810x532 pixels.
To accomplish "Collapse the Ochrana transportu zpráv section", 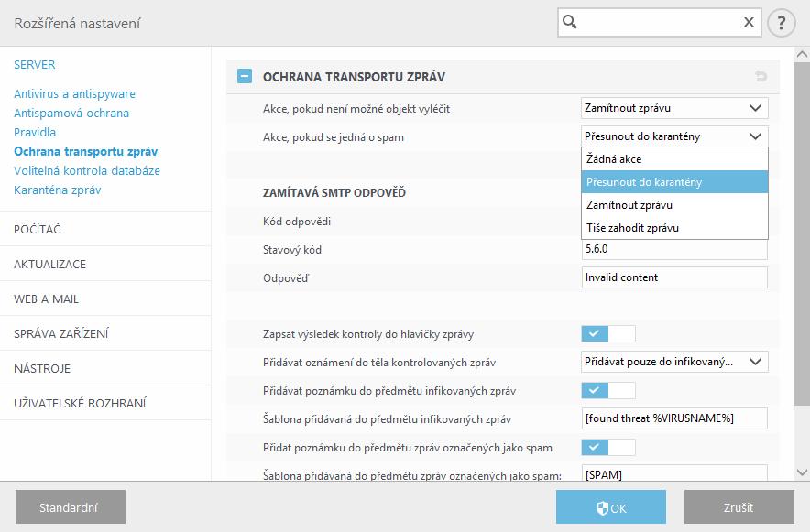I will (245, 76).
